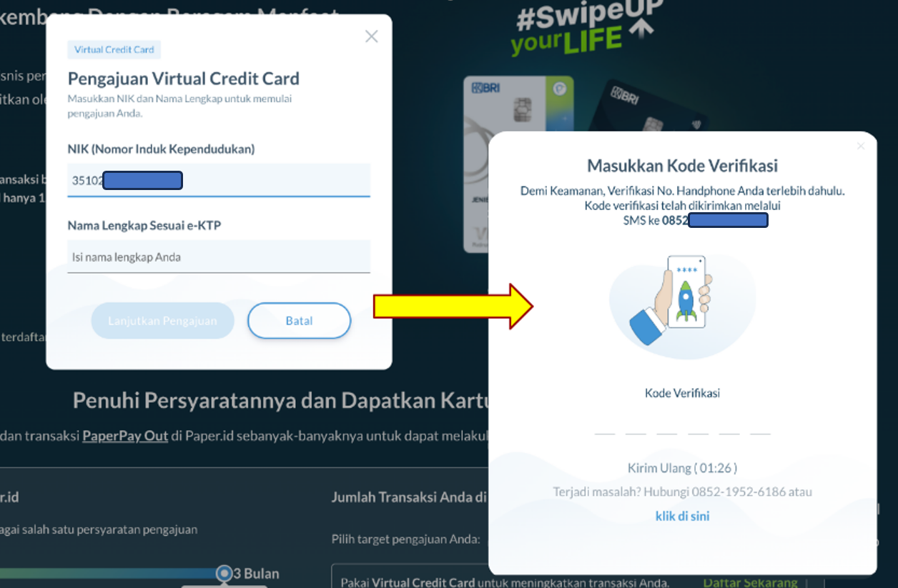Click the Batal button

[x=299, y=321]
